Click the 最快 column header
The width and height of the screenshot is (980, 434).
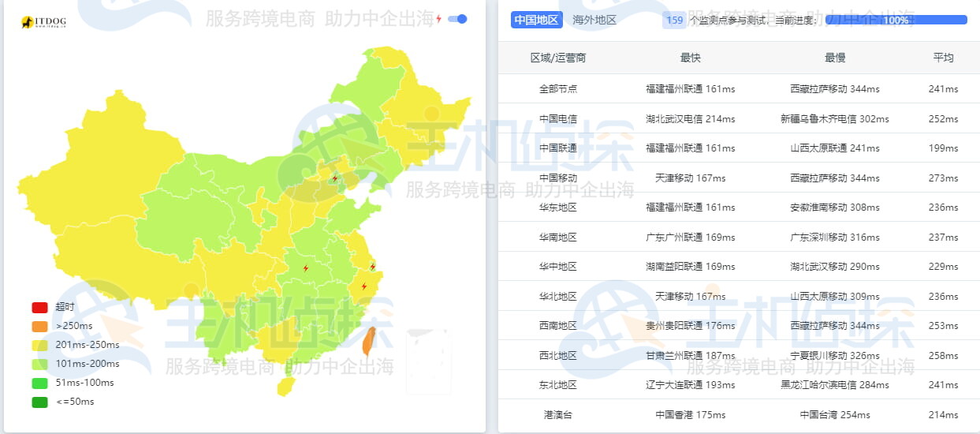[x=690, y=58]
